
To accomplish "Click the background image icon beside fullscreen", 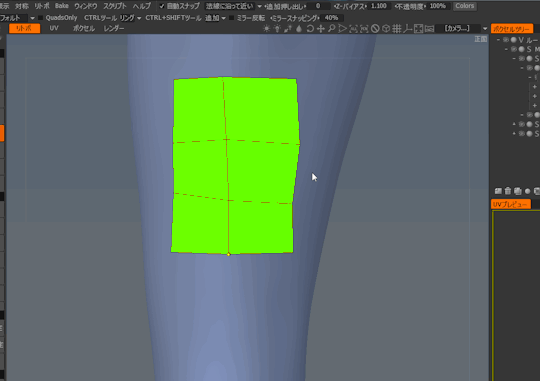I will [x=429, y=29].
